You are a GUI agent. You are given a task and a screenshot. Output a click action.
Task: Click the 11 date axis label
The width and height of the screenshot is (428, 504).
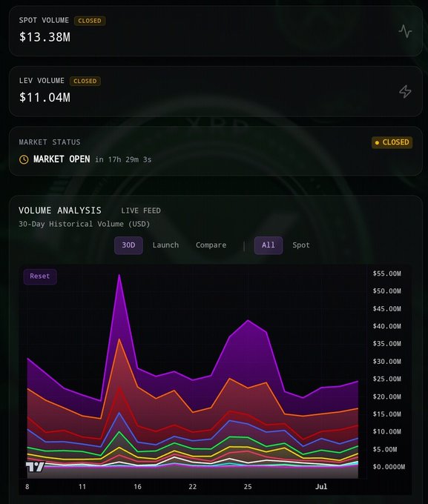pyautogui.click(x=82, y=487)
